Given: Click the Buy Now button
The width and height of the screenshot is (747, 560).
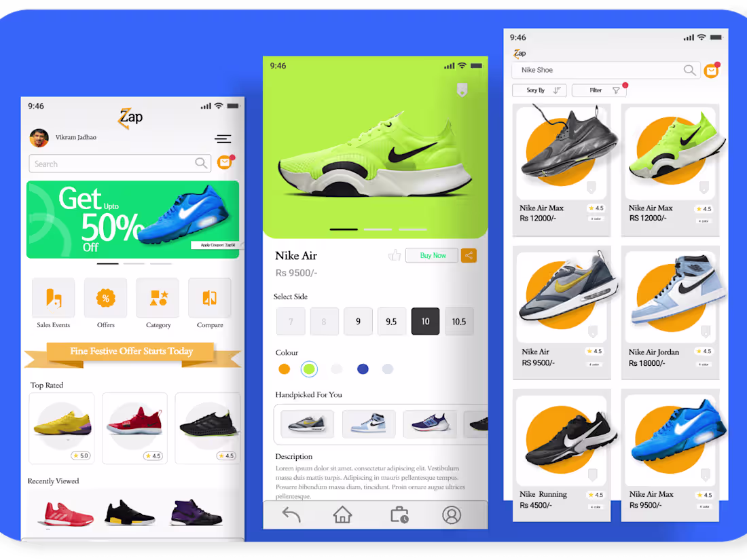Looking at the screenshot, I should [x=432, y=256].
